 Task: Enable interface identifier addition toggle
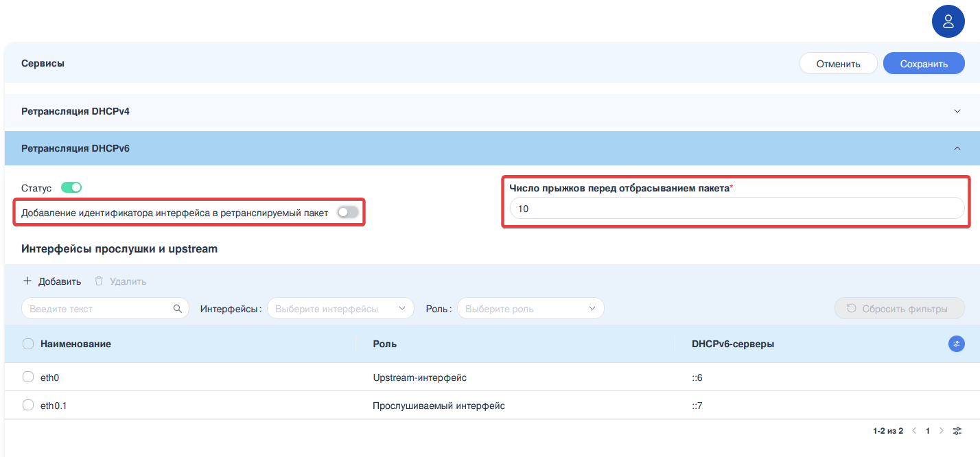pyautogui.click(x=347, y=213)
